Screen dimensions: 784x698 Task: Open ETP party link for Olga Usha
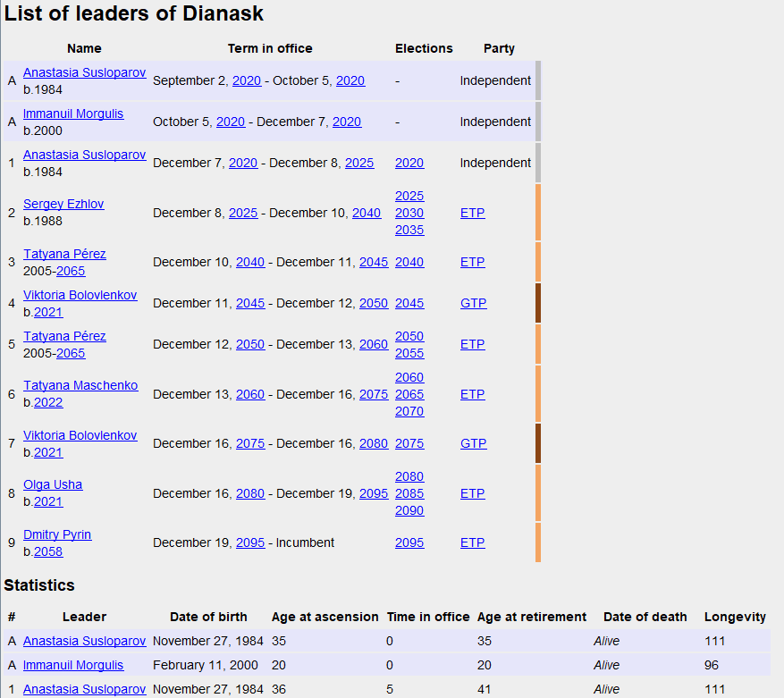click(473, 493)
